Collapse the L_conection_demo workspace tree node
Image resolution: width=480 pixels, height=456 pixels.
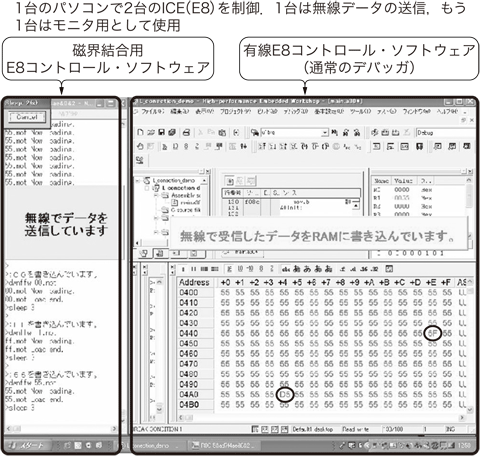[138, 180]
